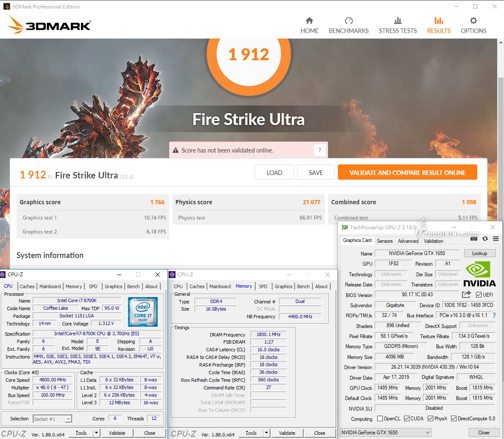Toggle the PhysX checkbox
The height and width of the screenshot is (439, 504).
click(x=430, y=418)
